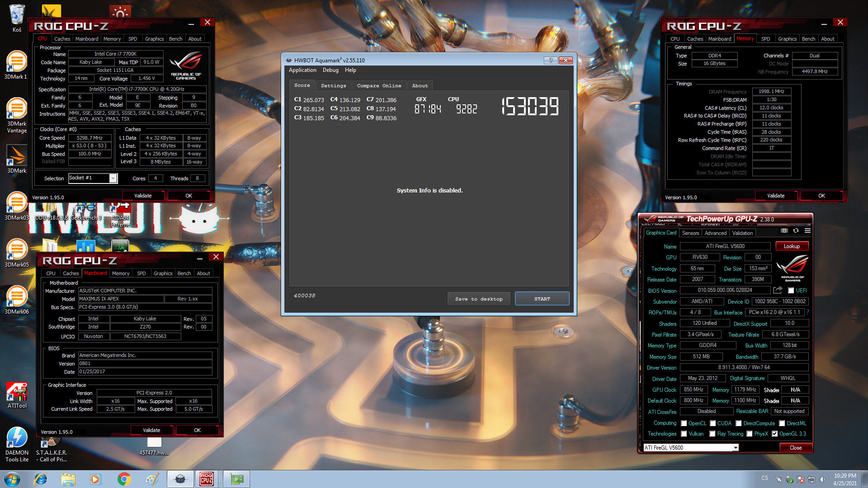Screen dimensions: 868x488
Task: Refresh GPU-Z data with the refresh icon
Action: click(796, 231)
